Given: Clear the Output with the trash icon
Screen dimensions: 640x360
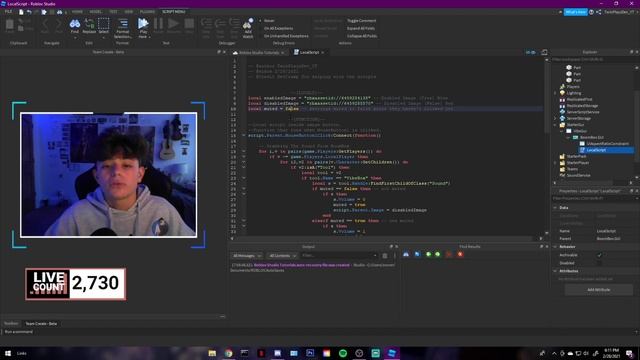Looking at the screenshot, I should 384,256.
